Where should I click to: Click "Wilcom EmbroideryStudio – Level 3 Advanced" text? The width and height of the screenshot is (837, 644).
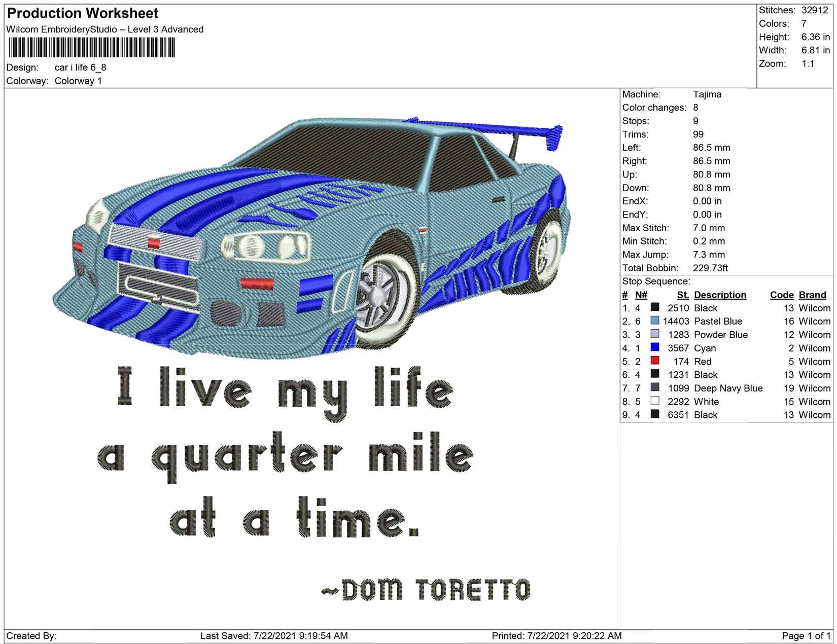click(105, 29)
